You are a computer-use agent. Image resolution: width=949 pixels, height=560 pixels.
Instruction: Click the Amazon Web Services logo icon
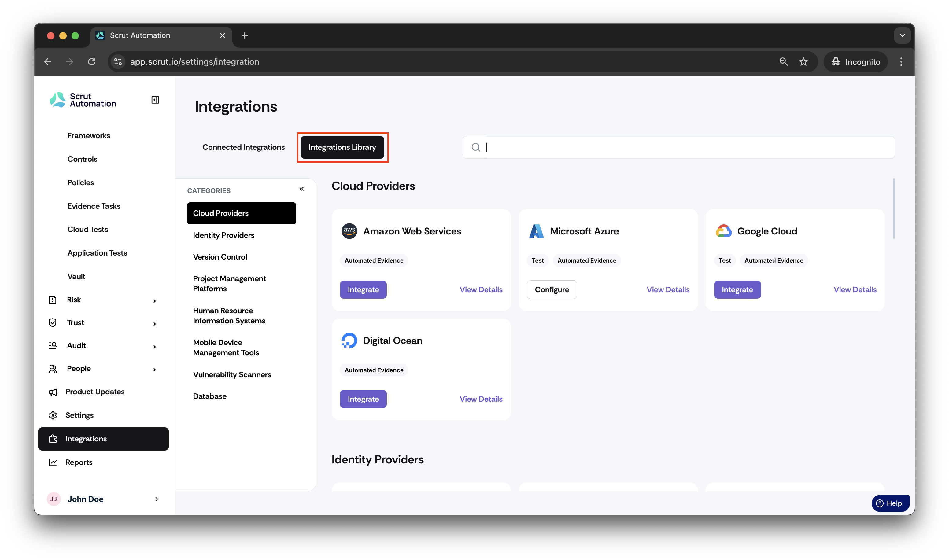tap(349, 231)
